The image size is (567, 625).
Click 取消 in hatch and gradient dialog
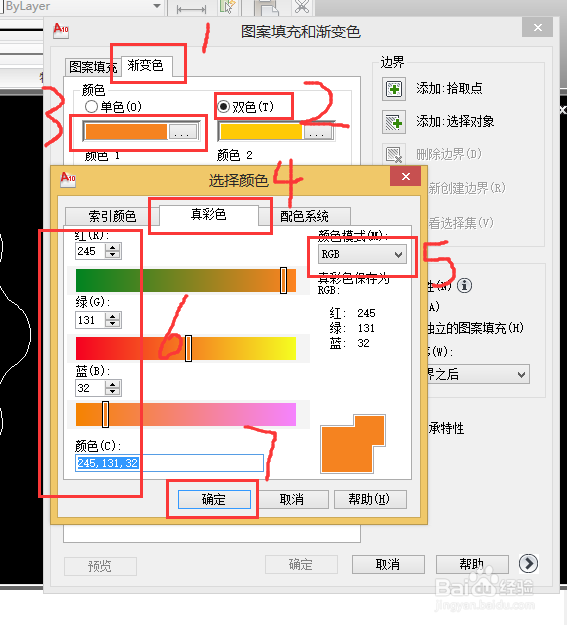[x=388, y=564]
